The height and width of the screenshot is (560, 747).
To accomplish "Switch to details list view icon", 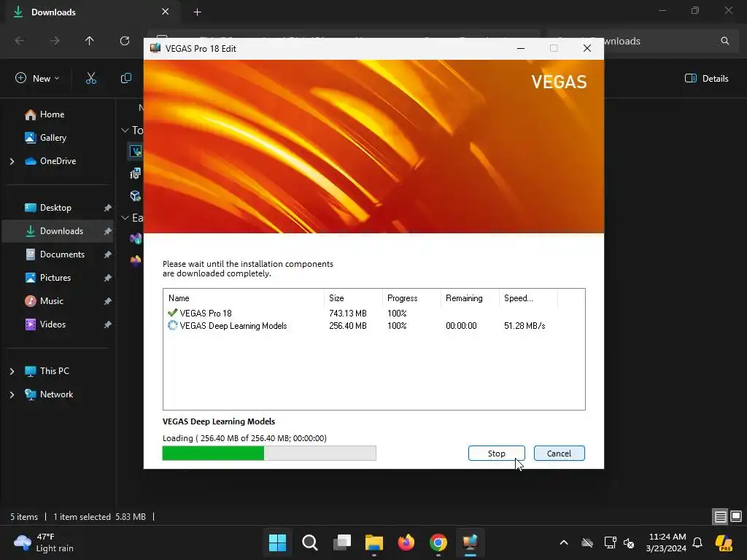I will 720,517.
